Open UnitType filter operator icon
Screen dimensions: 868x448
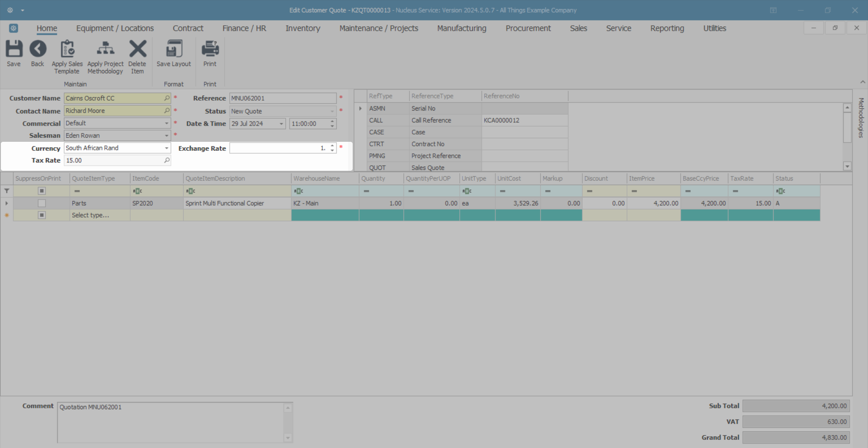[x=467, y=191]
